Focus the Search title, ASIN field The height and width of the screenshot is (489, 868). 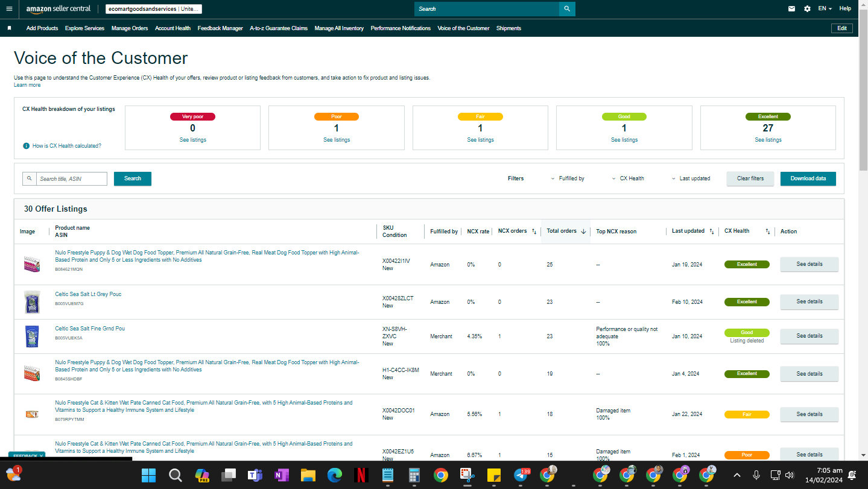[72, 179]
